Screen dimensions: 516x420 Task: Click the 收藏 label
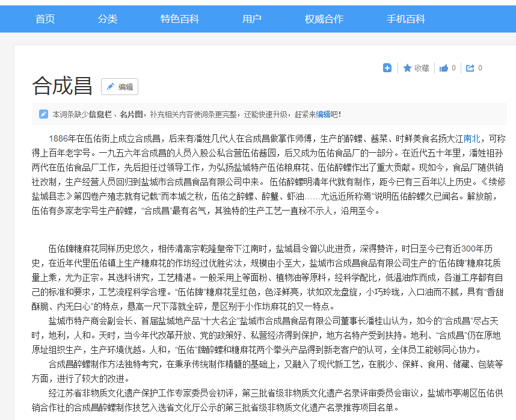[422, 68]
